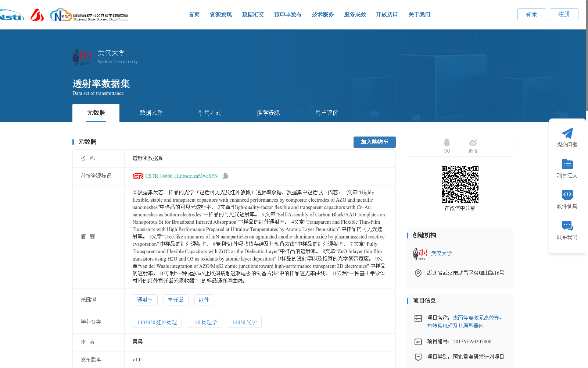Viewport: 588px width, 368px height.
Task: Click author name 吴昊
Action: click(137, 342)
